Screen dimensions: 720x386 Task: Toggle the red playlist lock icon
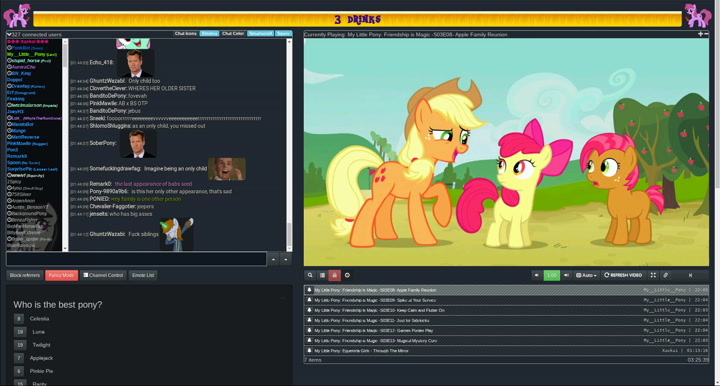[x=334, y=275]
